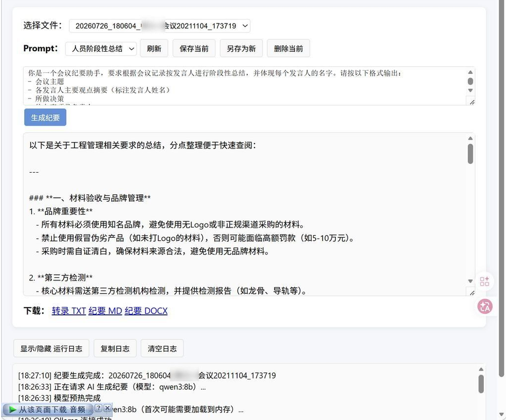Screen dimensions: 508x420
Task: Click the 第三方检测 line in summary
Action: (x=61, y=278)
